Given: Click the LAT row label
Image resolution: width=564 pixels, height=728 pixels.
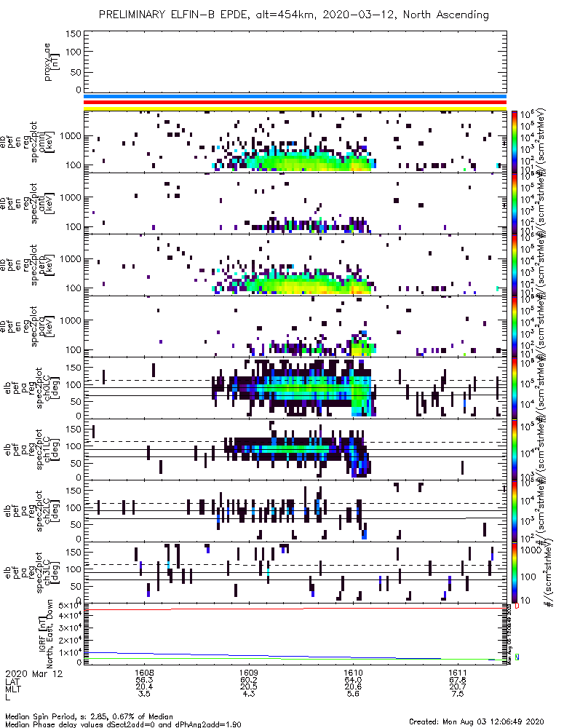Looking at the screenshot, I should coord(12,681).
